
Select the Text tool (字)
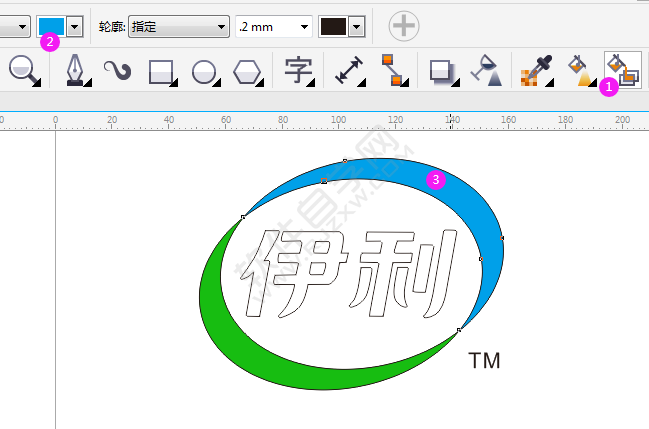(x=299, y=71)
